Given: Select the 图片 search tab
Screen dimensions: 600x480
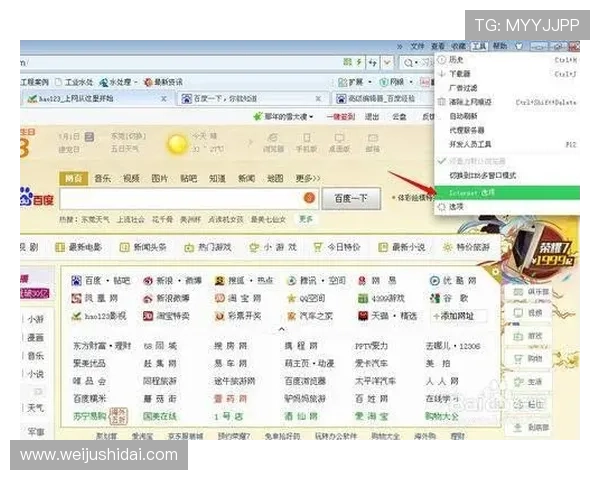Looking at the screenshot, I should pyautogui.click(x=160, y=178).
